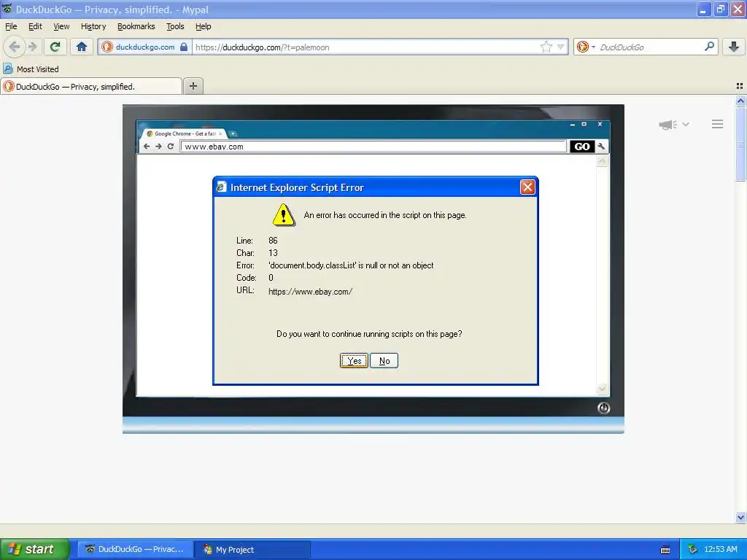Click the list all tabs grid icon
This screenshot has height=560, width=747.
[740, 86]
